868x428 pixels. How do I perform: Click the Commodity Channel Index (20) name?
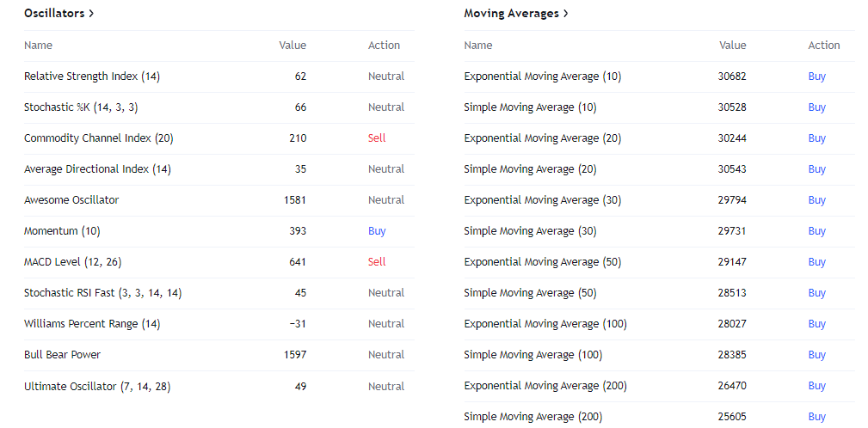coord(99,138)
